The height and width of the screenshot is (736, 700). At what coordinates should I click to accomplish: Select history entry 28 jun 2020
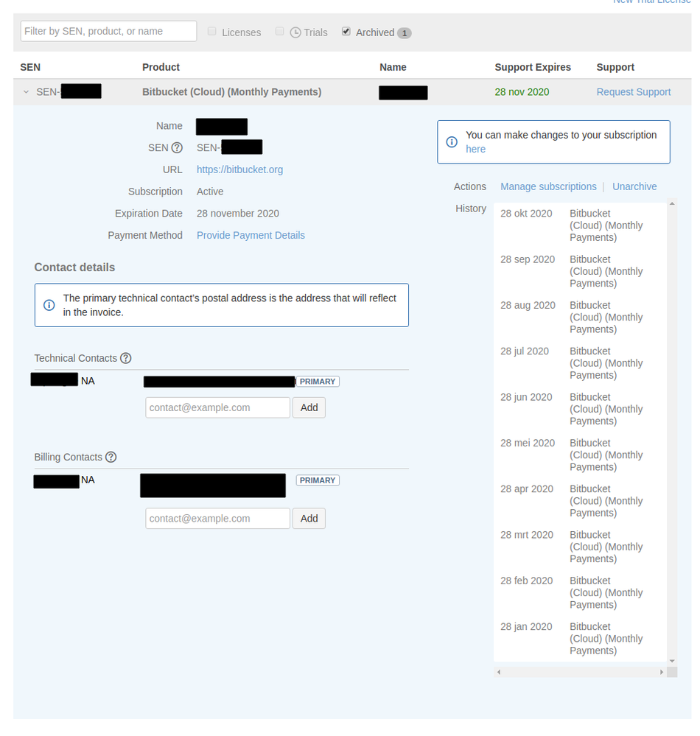click(x=526, y=397)
